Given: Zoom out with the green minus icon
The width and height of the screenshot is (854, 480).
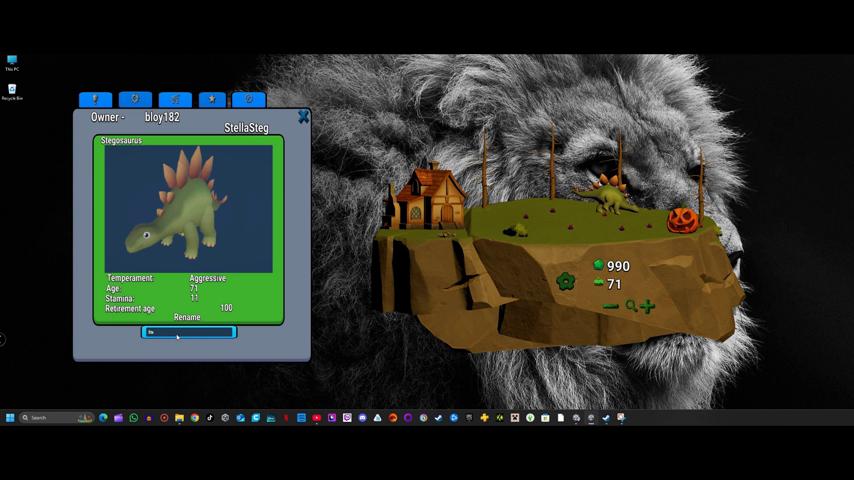Looking at the screenshot, I should [610, 306].
